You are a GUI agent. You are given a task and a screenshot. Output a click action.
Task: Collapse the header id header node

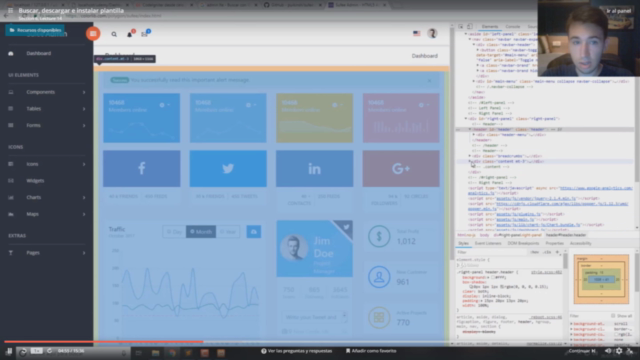[470, 129]
